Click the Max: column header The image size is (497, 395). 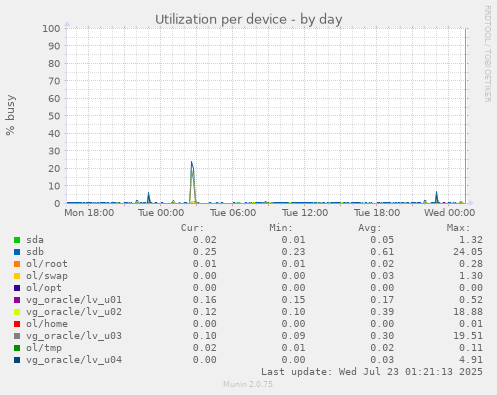pos(458,228)
